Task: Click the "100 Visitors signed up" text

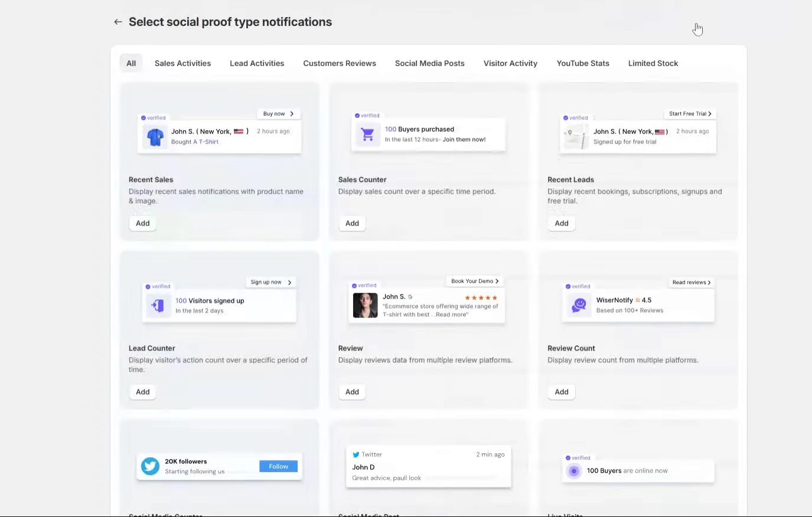Action: click(x=210, y=300)
